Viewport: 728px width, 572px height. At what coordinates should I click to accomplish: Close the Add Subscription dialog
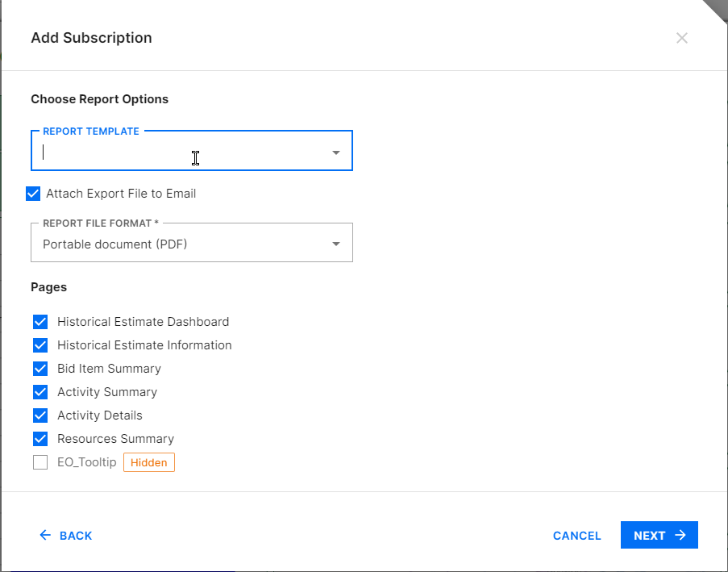coord(682,38)
